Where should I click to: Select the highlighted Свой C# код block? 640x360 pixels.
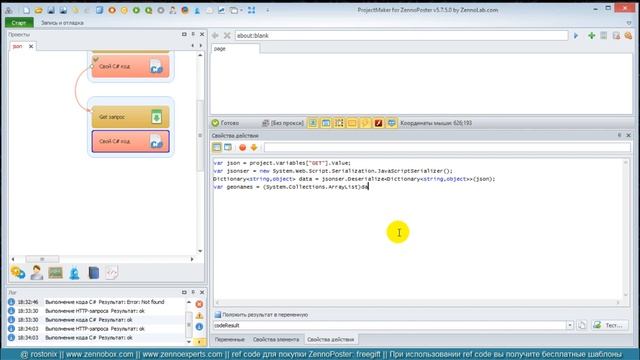pos(130,141)
